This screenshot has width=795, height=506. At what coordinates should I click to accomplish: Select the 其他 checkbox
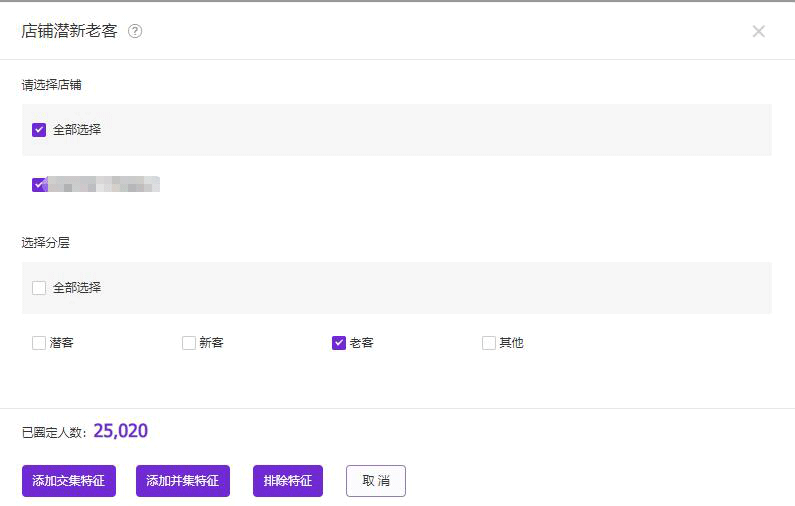tap(489, 343)
